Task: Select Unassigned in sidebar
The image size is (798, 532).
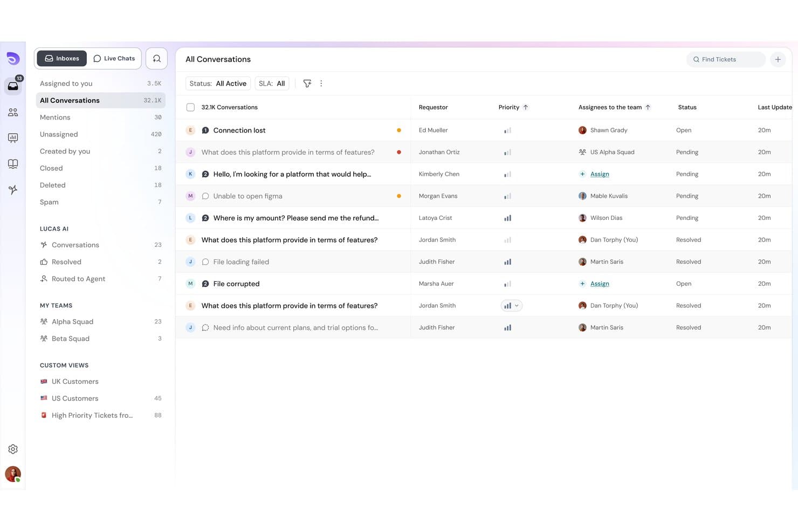Action: click(x=100, y=134)
